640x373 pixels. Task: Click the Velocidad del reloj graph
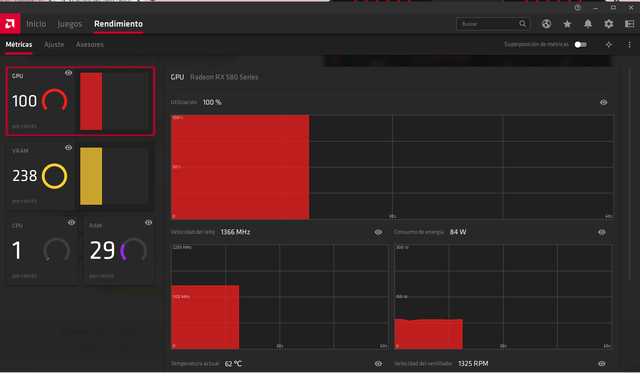click(280, 297)
